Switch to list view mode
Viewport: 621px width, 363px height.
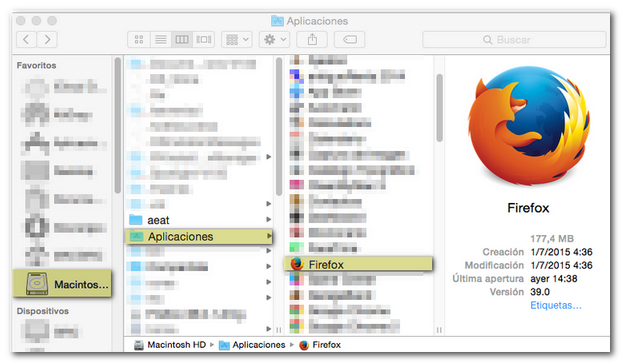(x=160, y=40)
